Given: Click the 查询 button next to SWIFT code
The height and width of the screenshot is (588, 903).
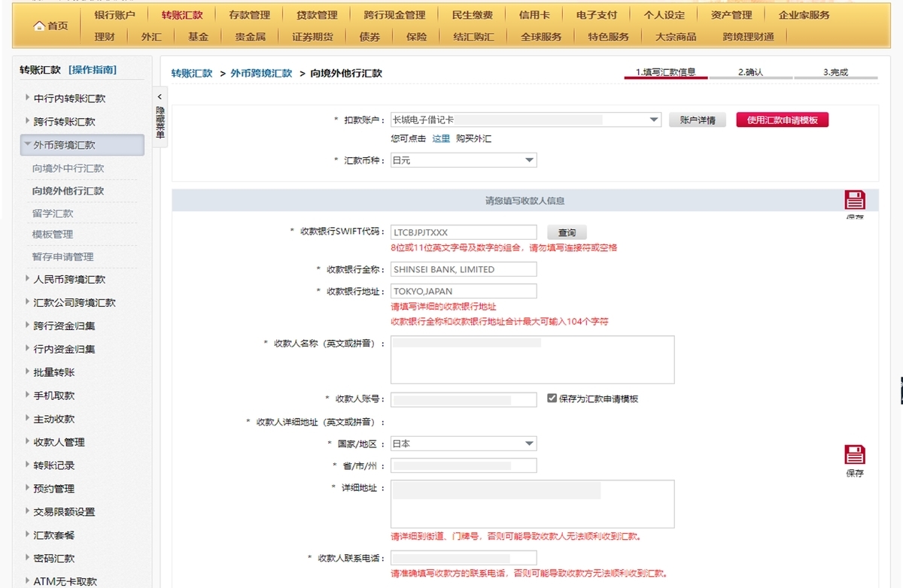Looking at the screenshot, I should tap(567, 232).
